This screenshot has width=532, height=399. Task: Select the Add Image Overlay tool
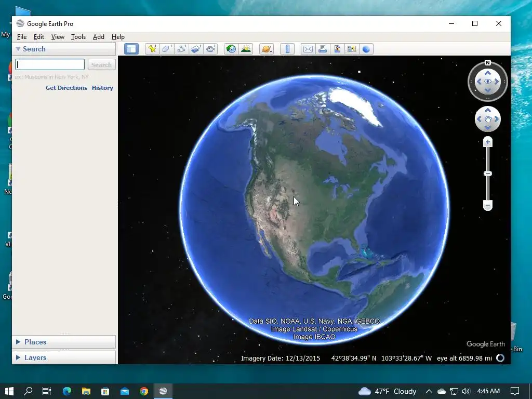(x=196, y=49)
